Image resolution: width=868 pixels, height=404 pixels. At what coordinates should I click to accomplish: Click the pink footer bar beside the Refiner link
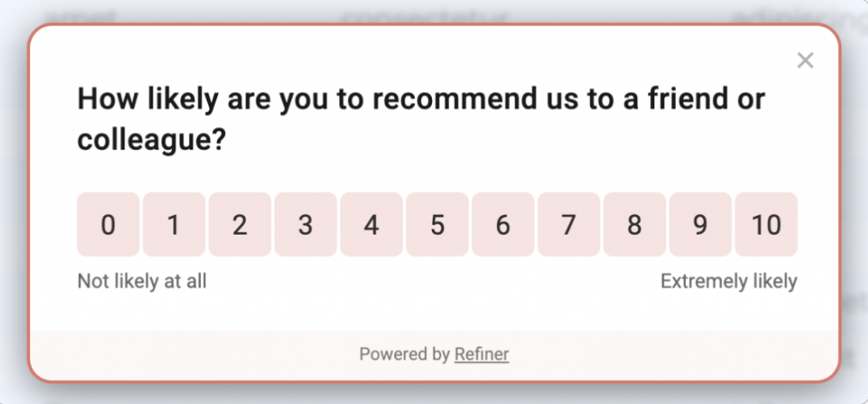(665, 355)
